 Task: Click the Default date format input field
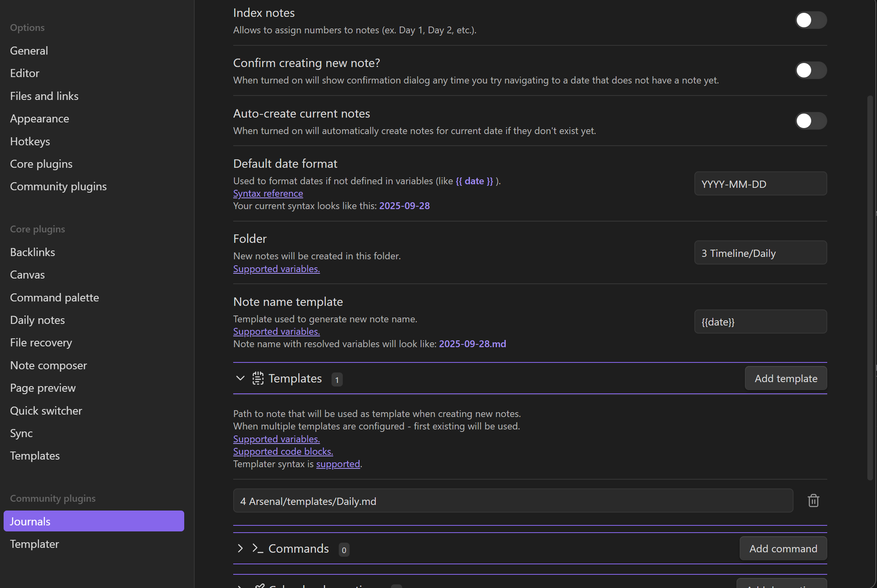[x=760, y=184]
